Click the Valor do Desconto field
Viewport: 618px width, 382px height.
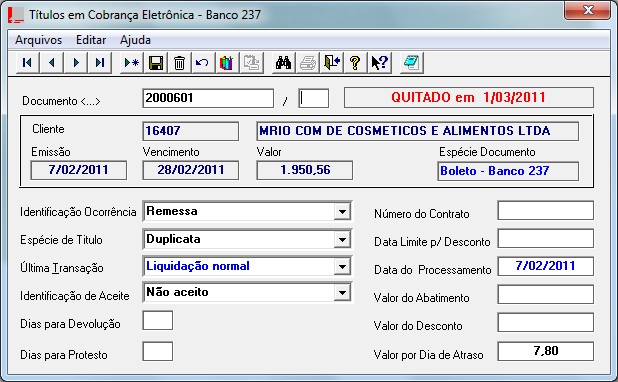point(545,323)
